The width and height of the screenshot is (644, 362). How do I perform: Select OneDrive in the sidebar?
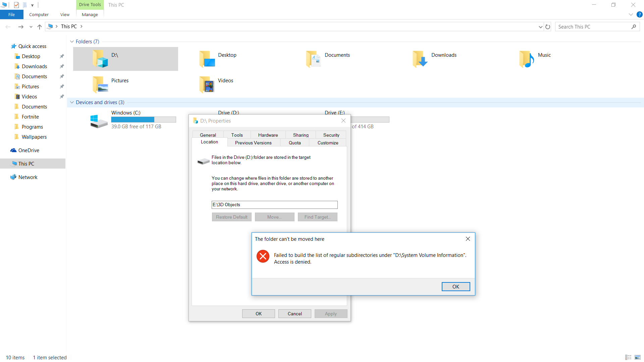point(29,150)
